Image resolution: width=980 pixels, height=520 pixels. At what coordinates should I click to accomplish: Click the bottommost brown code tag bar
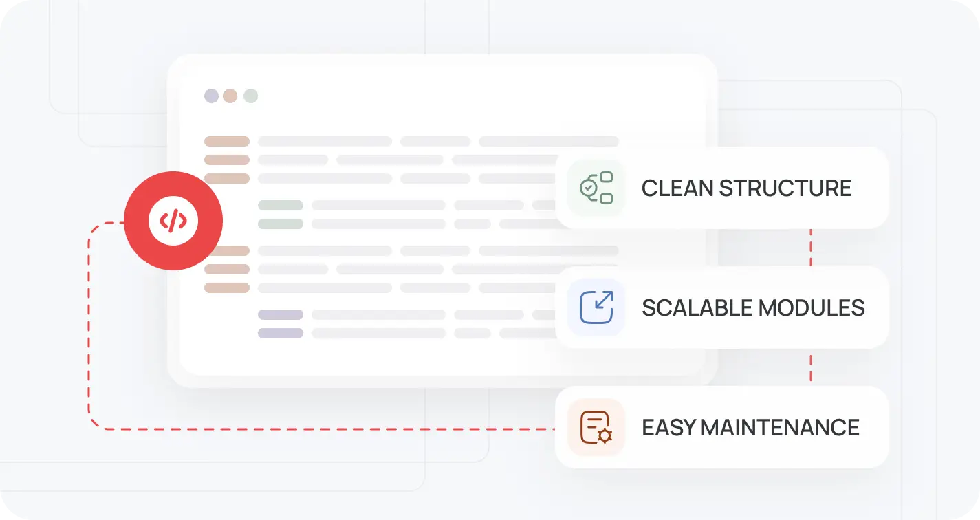[x=227, y=288]
